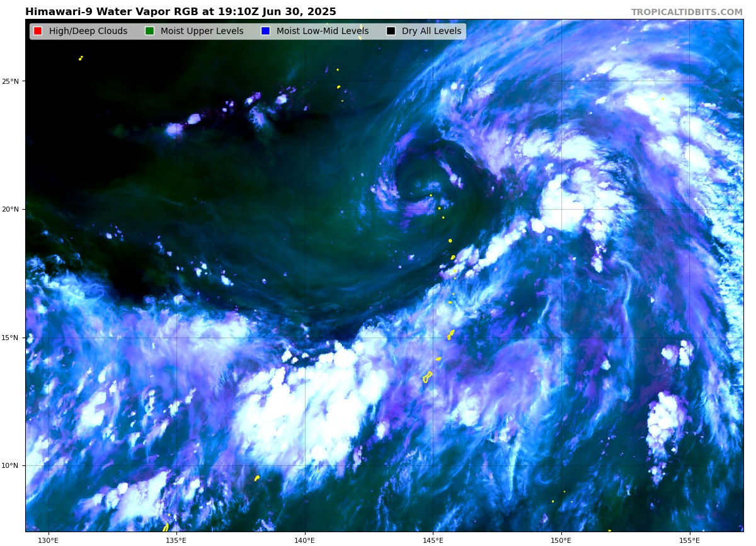Click the 130°E longitude label

(x=48, y=540)
